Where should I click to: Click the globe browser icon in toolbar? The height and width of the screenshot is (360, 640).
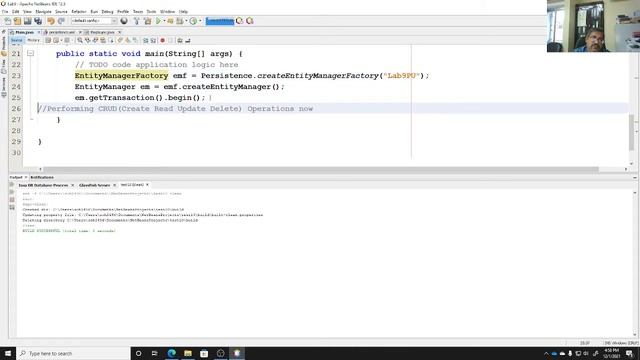point(124,21)
